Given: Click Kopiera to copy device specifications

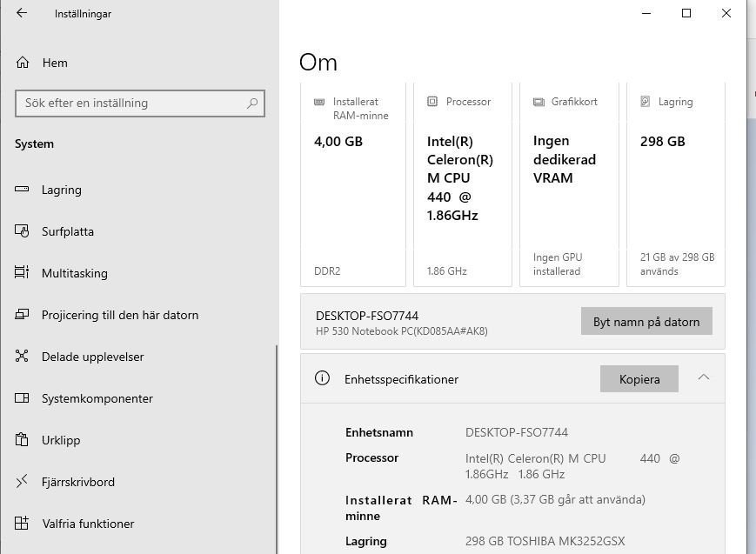Looking at the screenshot, I should point(639,379).
